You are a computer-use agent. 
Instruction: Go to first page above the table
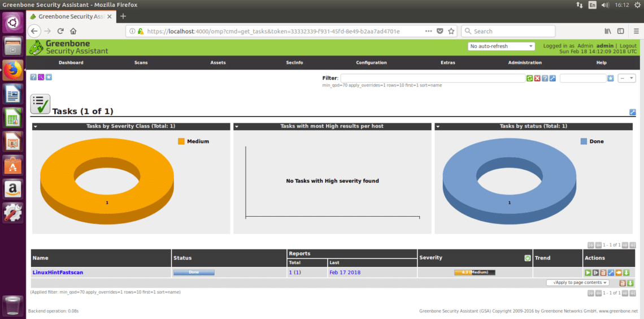click(x=591, y=244)
